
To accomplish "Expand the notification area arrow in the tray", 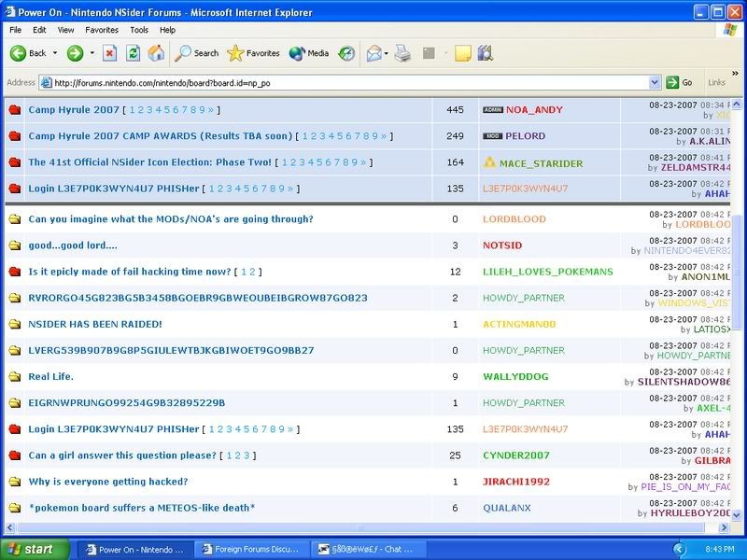I will [x=680, y=549].
